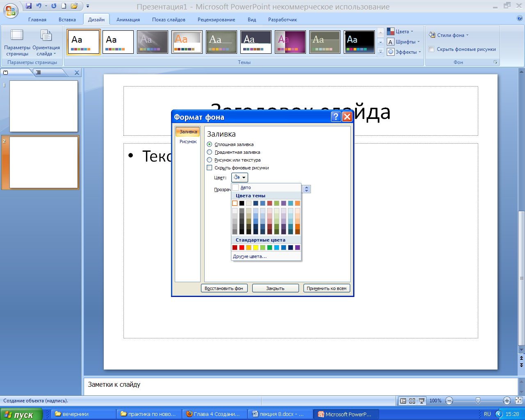Screen dimensions: 525x420
Task: Pick the black theme color swatch
Action: (x=242, y=203)
